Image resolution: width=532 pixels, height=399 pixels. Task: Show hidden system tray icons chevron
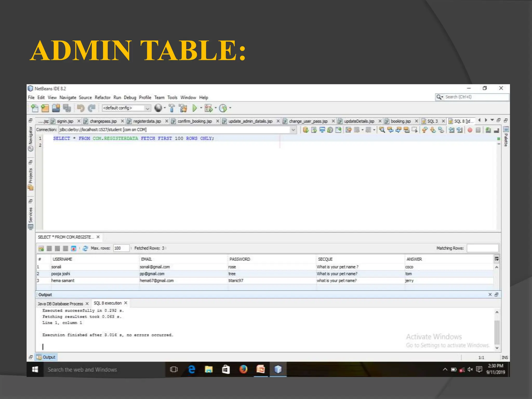pyautogui.click(x=445, y=369)
